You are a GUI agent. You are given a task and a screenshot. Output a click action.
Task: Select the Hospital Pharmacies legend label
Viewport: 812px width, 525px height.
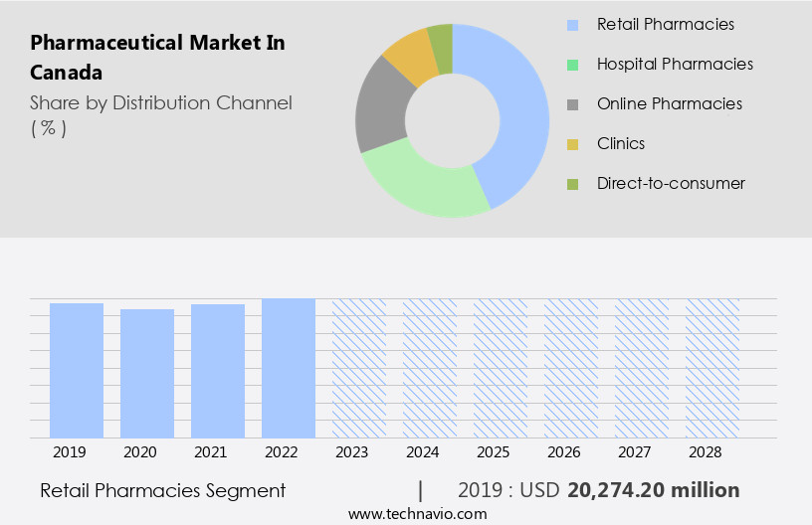[675, 64]
